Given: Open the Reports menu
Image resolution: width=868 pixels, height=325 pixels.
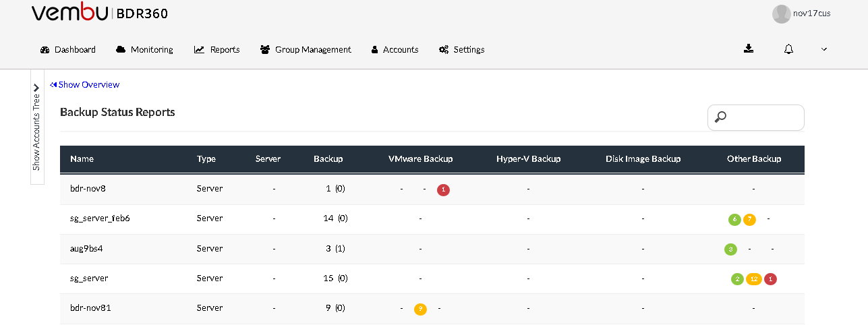Looking at the screenshot, I should [x=217, y=49].
